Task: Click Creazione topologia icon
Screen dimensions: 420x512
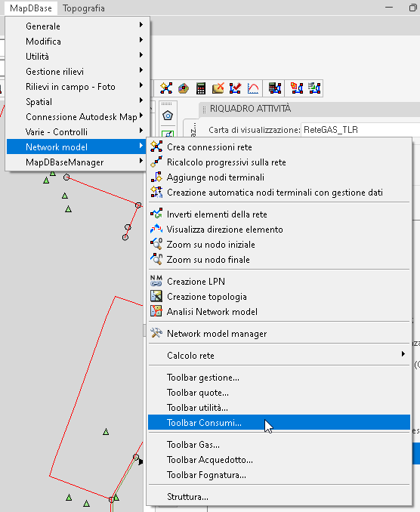Action: [156, 296]
